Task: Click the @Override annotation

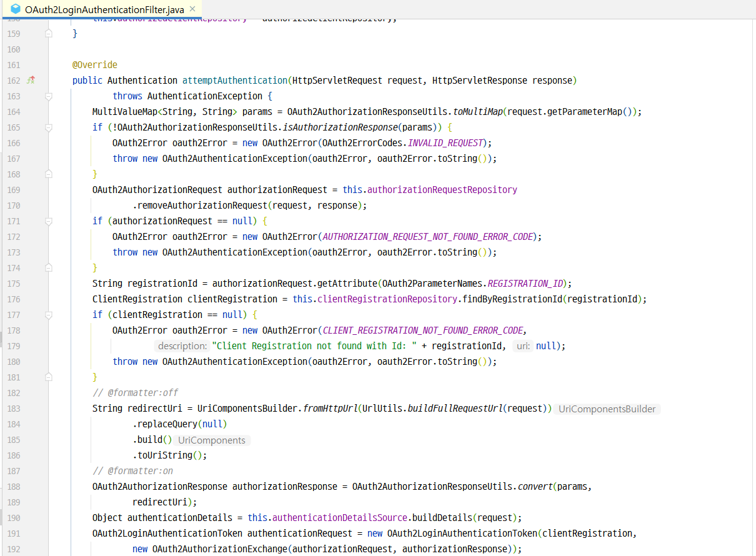Action: [94, 65]
